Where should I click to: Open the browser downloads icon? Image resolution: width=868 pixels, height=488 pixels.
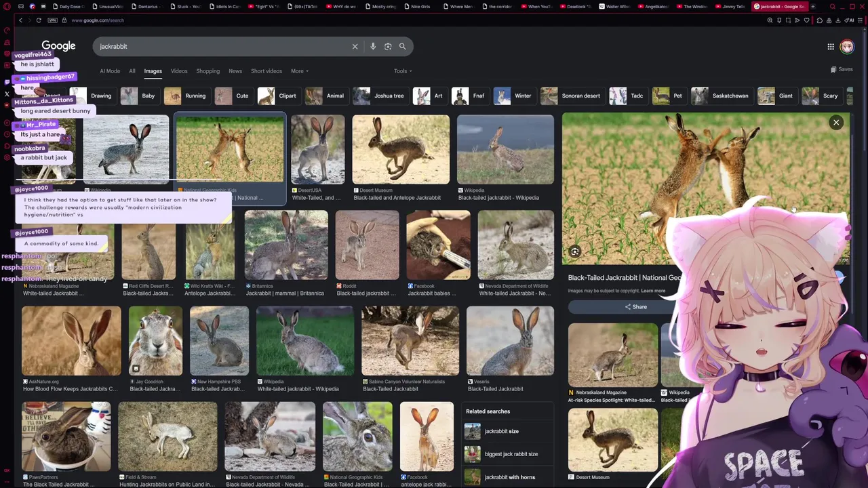837,20
